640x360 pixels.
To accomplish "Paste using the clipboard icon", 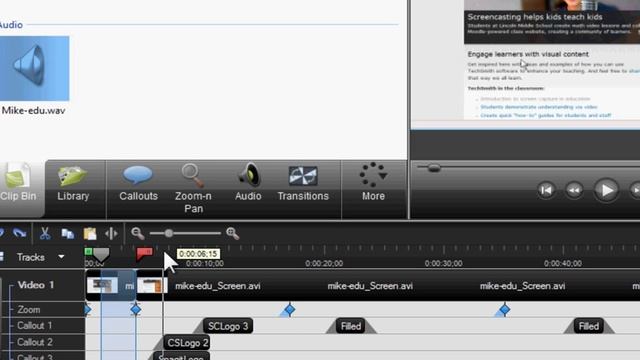I will tap(90, 233).
